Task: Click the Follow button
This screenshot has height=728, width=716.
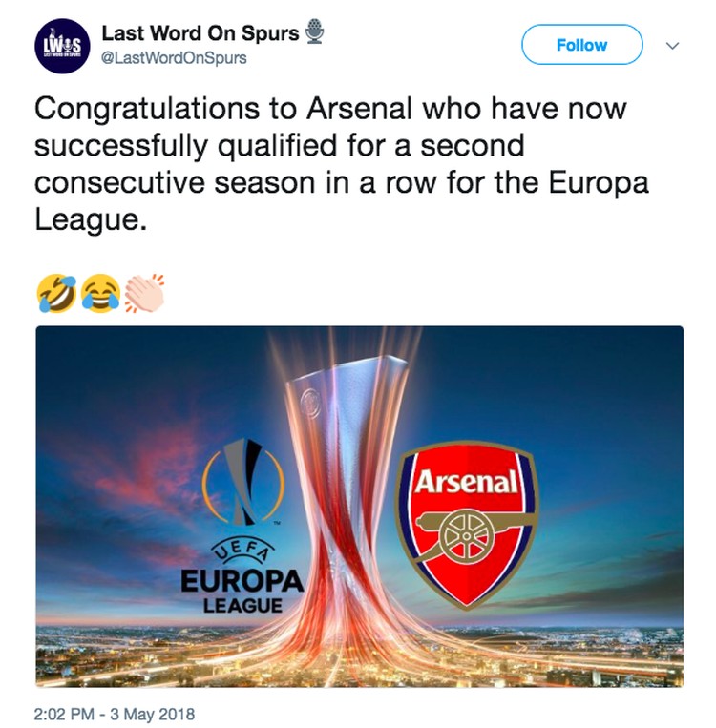Action: pyautogui.click(x=581, y=45)
